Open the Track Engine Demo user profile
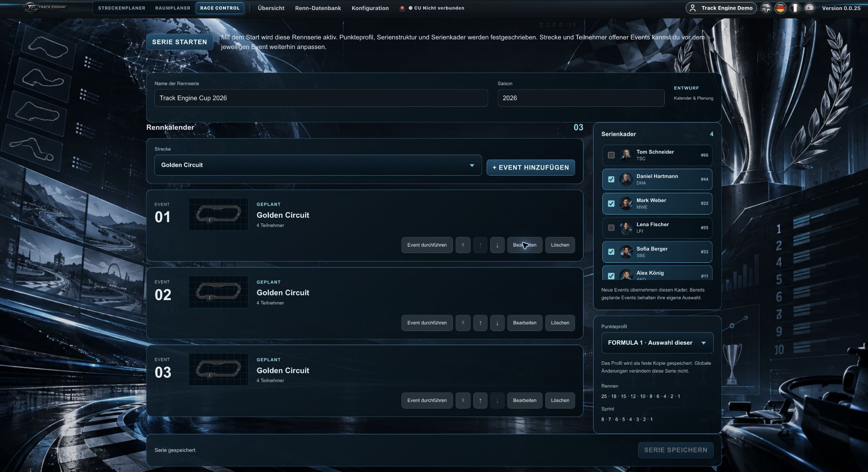The width and height of the screenshot is (868, 472). point(721,8)
